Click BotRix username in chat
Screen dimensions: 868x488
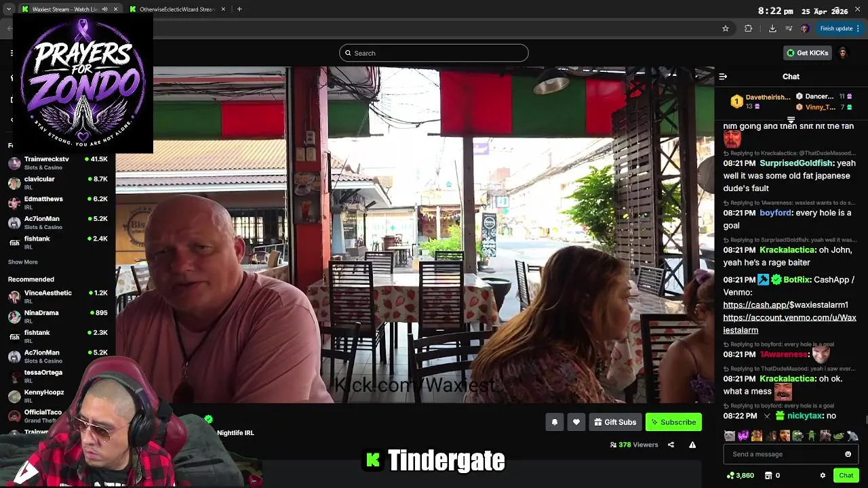[x=797, y=280]
